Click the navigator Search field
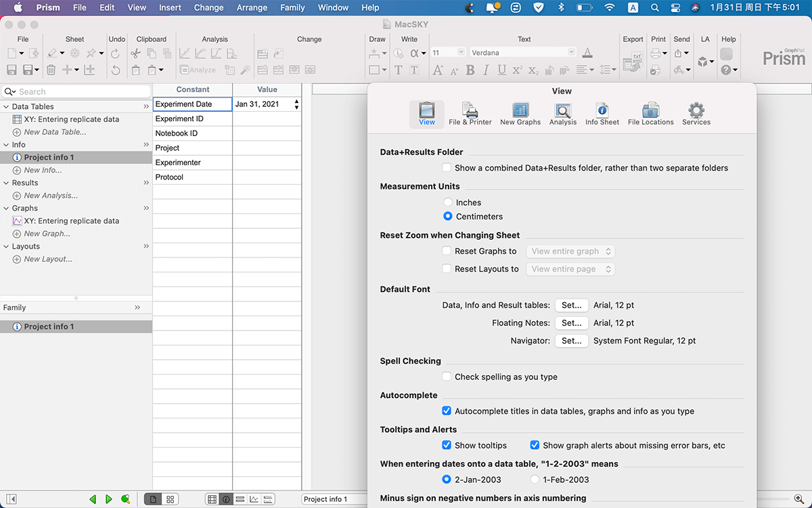 pyautogui.click(x=76, y=91)
